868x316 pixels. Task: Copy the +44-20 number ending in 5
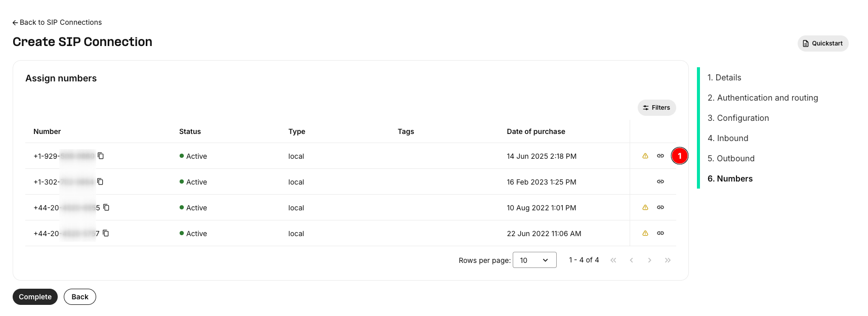[x=106, y=207]
